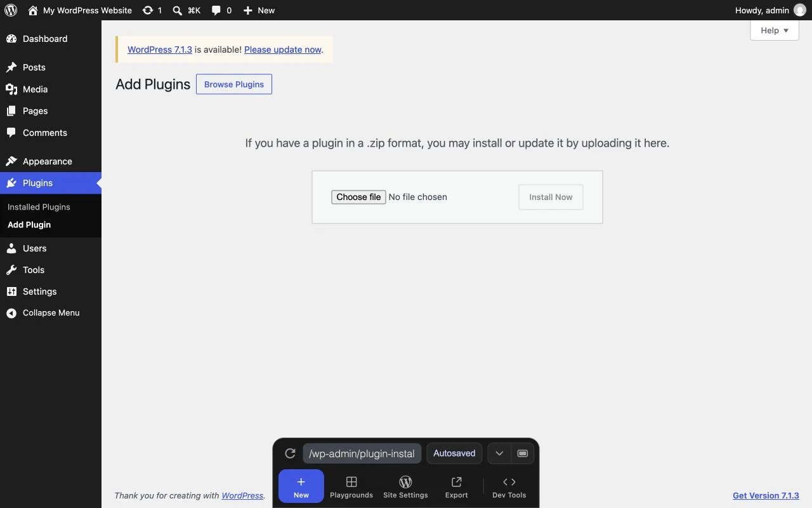Click the admin avatar icon
The height and width of the screenshot is (508, 812).
tap(800, 10)
